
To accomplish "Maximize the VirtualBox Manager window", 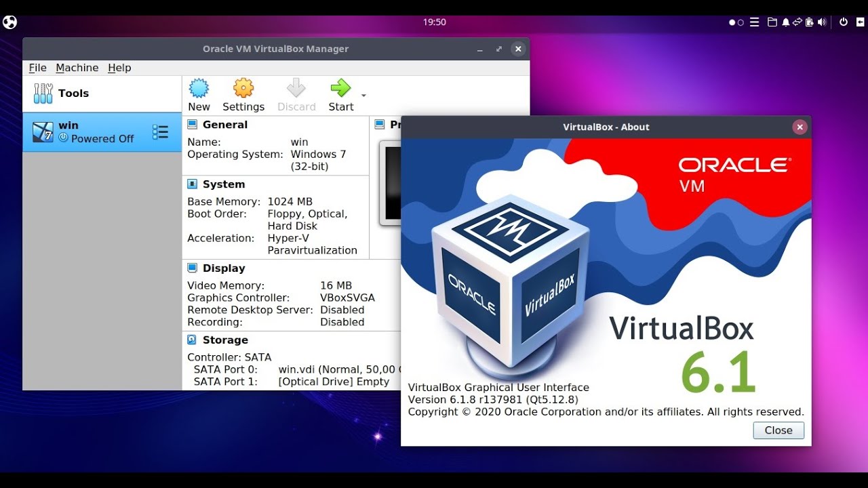I will (x=499, y=49).
